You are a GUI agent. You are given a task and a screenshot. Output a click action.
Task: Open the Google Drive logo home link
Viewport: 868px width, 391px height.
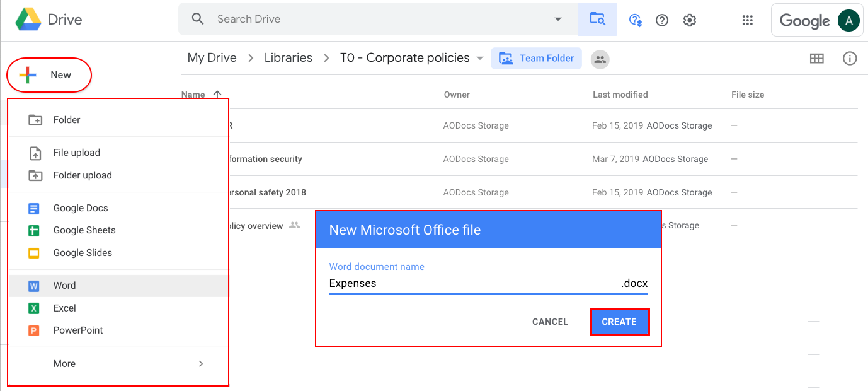(x=49, y=20)
